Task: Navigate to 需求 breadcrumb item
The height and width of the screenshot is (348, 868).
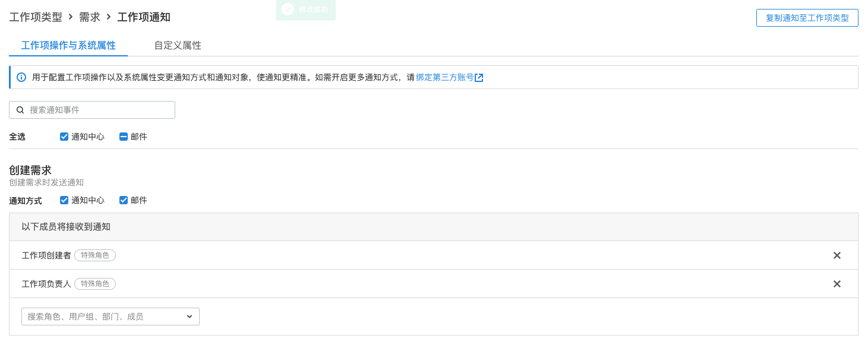Action: click(90, 17)
